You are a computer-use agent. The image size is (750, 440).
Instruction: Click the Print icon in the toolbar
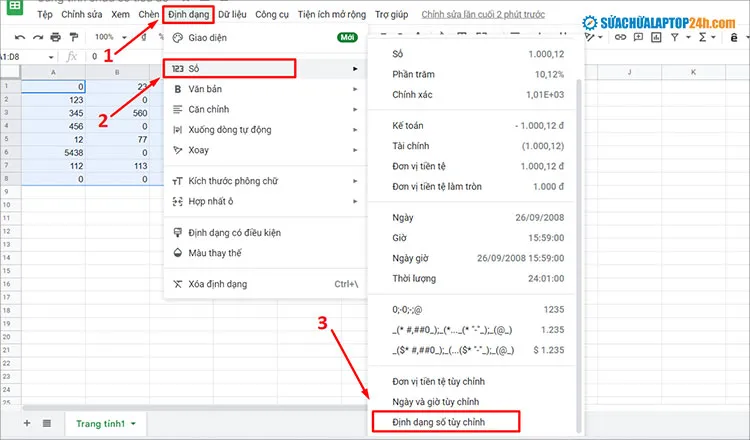point(56,37)
